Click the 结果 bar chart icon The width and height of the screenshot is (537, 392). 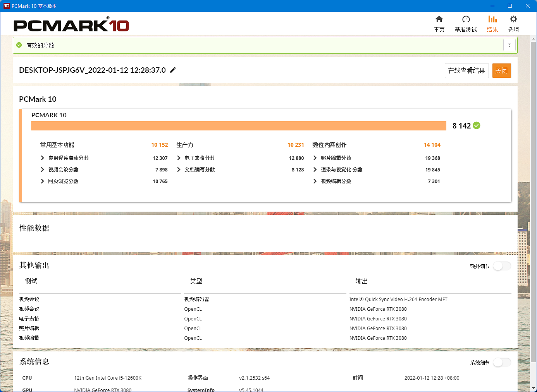click(492, 19)
